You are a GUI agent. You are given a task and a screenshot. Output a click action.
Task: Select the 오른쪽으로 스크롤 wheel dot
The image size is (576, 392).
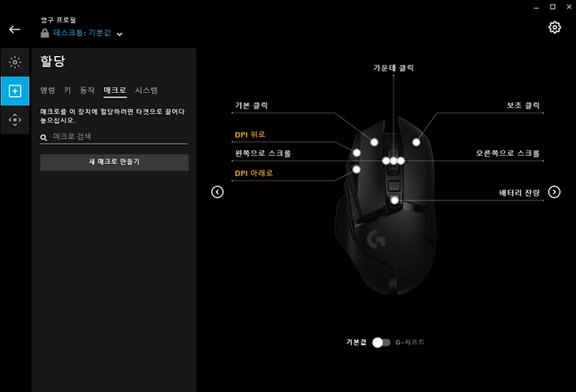point(401,161)
